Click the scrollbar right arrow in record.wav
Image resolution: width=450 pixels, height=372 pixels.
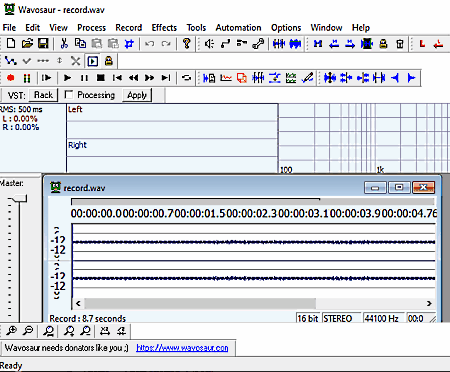tap(429, 303)
